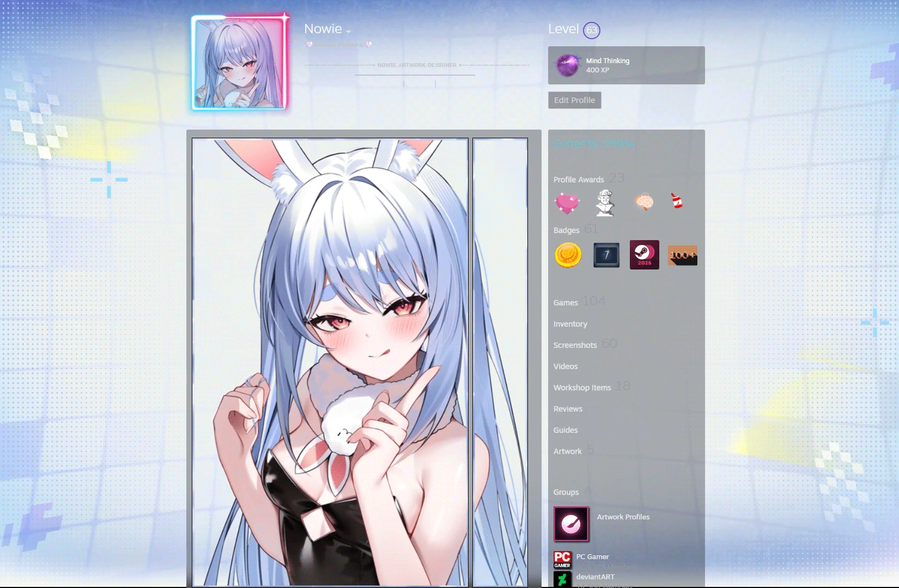
Task: Open the Videos link
Action: pos(566,366)
